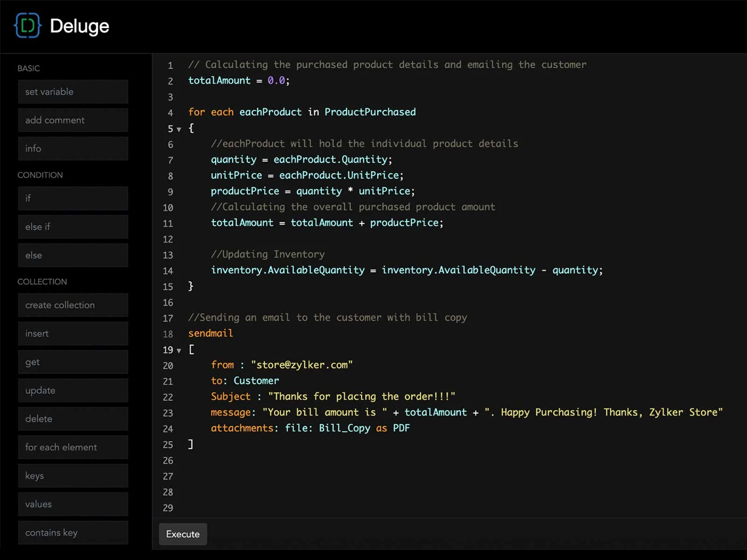Viewport: 747px width, 560px height.
Task: Click the COLLECTION section heading
Action: point(42,282)
